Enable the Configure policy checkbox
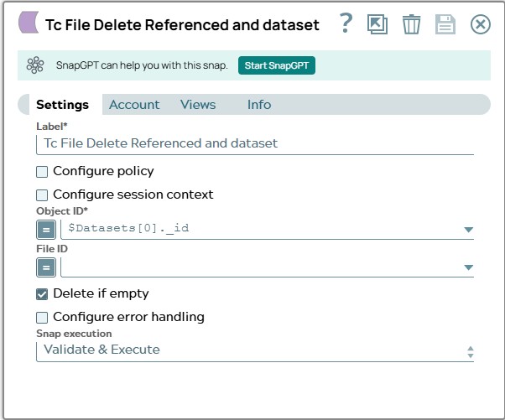Viewport: 505px width, 420px height. (42, 172)
